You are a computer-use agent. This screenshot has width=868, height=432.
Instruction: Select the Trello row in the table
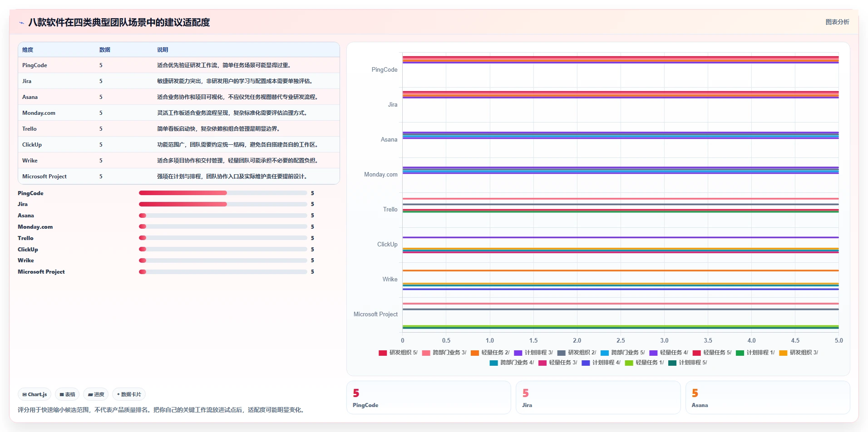tap(179, 129)
